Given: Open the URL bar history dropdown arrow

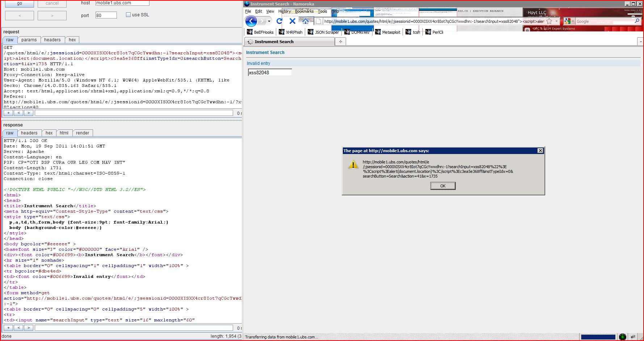Looking at the screenshot, I should 557,21.
